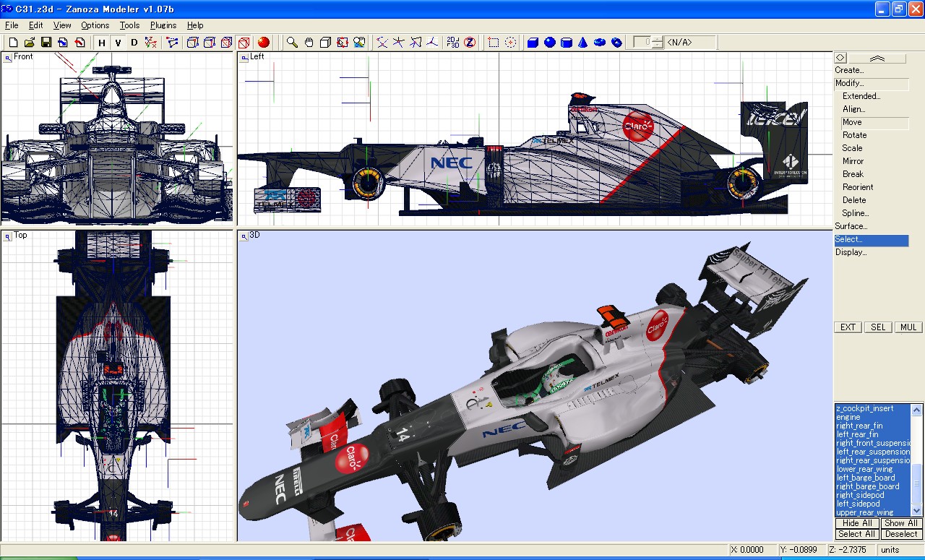
Task: Click the blue torus primitive icon
Action: tap(599, 43)
